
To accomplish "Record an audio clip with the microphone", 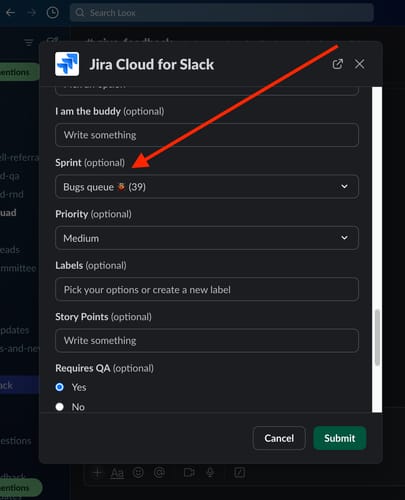I will [210, 472].
